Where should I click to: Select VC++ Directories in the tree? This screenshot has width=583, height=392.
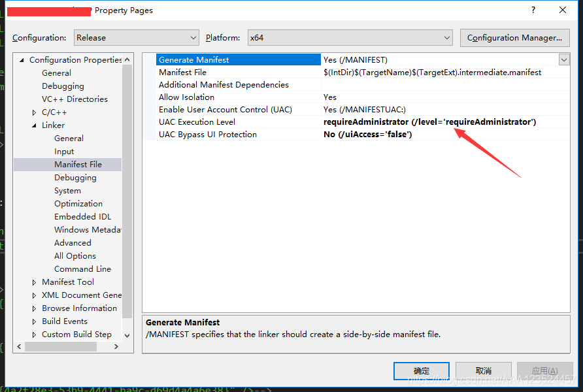(x=75, y=99)
